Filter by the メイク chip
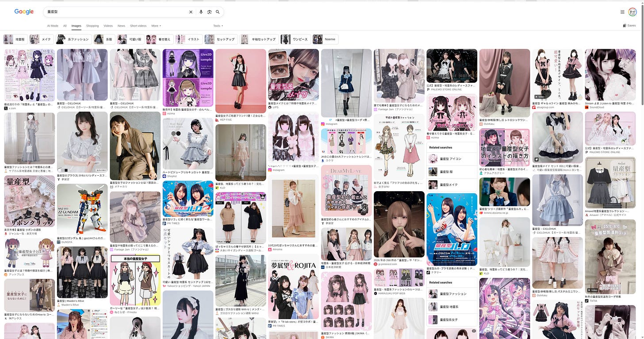Viewport: 644px width, 339px height. click(42, 39)
